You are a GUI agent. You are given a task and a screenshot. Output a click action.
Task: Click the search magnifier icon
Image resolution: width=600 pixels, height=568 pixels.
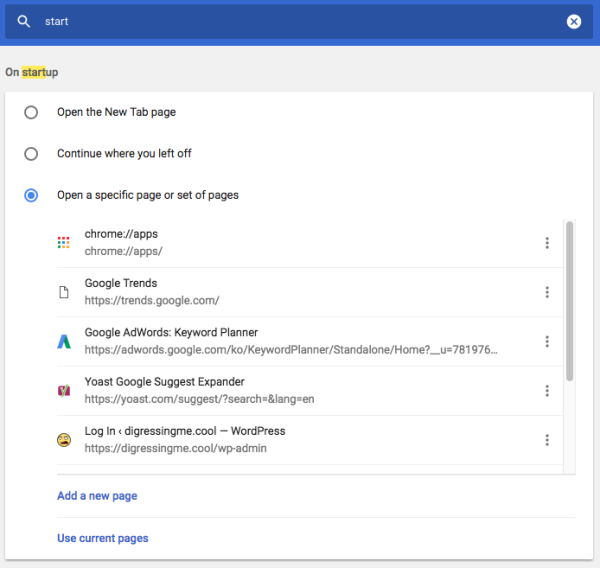click(24, 21)
